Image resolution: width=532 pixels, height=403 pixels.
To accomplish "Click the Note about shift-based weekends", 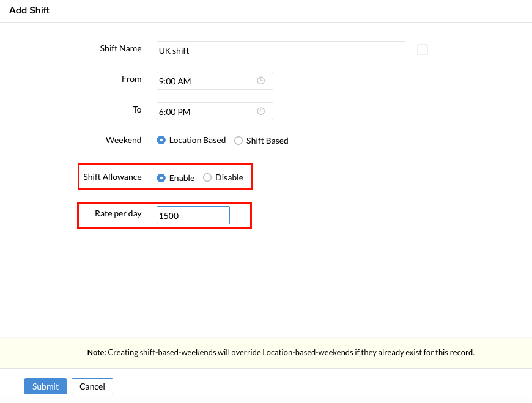I will pos(281,352).
